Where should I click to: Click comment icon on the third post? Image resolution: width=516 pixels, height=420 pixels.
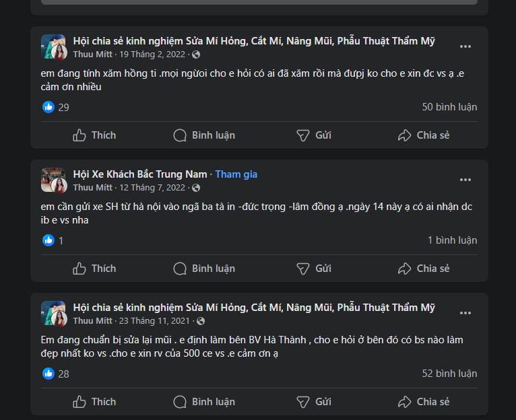click(x=180, y=402)
